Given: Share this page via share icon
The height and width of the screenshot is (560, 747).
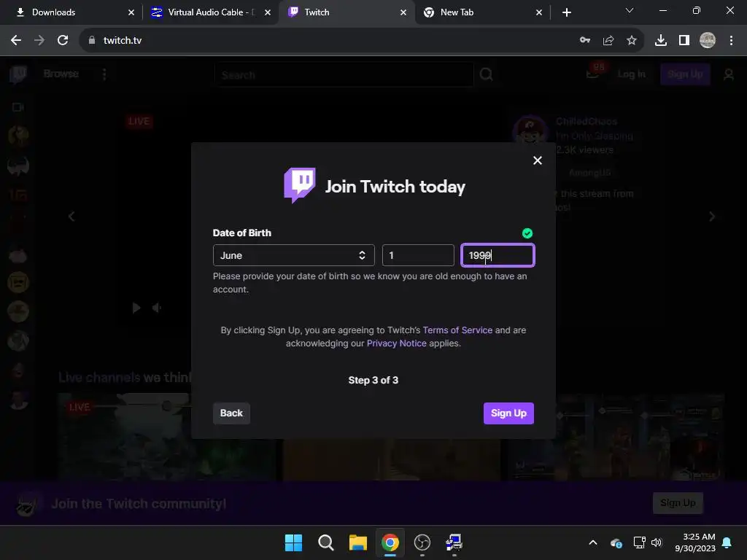Looking at the screenshot, I should coord(608,41).
